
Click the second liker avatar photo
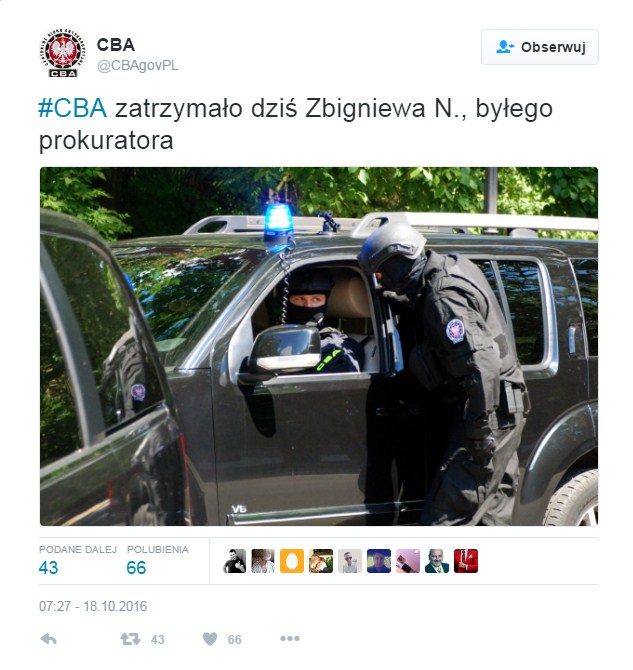coord(263,561)
